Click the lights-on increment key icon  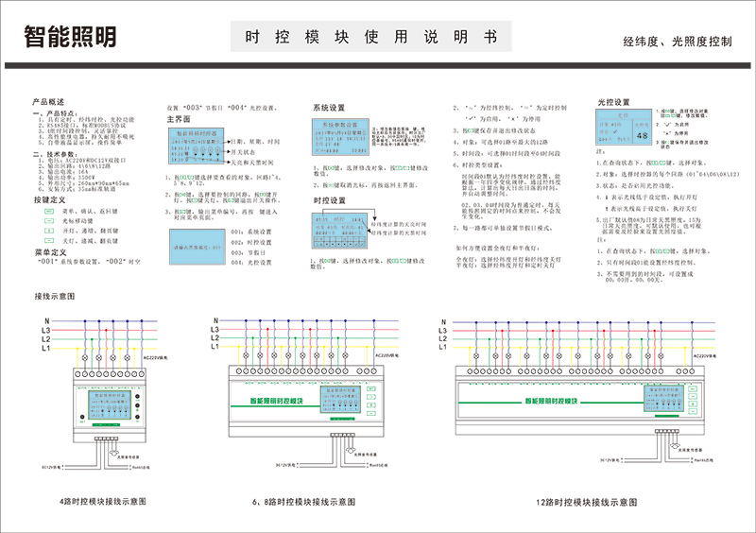[x=49, y=232]
